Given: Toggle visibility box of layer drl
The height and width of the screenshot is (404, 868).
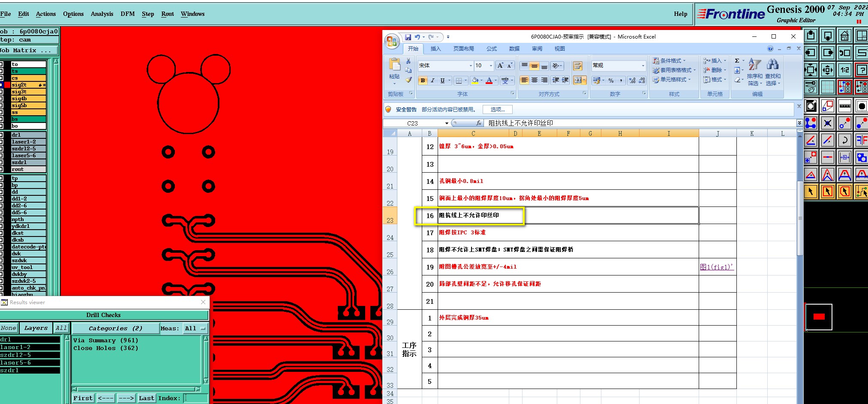Looking at the screenshot, I should pyautogui.click(x=1, y=135).
